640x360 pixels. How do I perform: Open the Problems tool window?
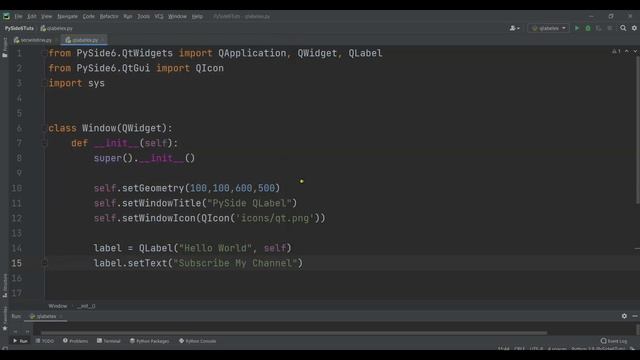[76, 341]
